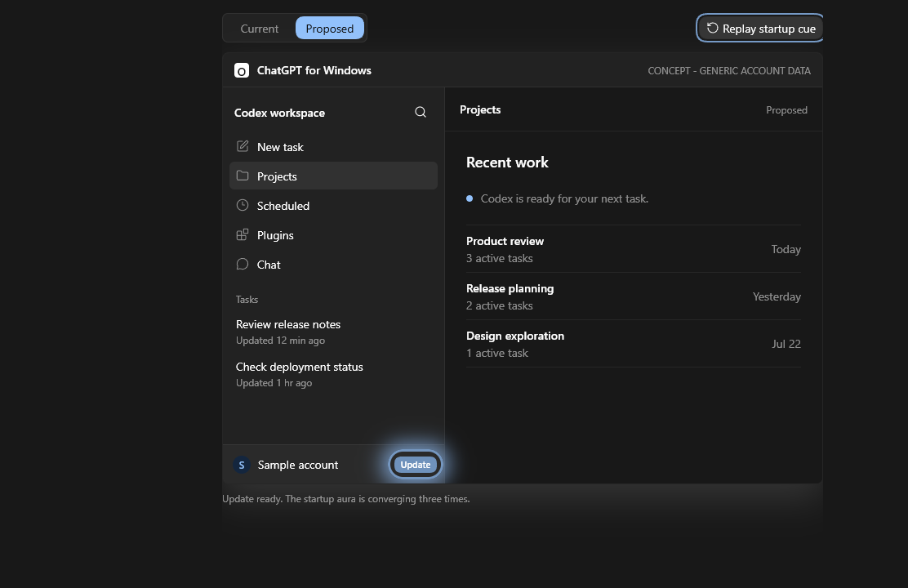Viewport: 908px width, 588px height.
Task: Click the Replay startup cue button
Action: pos(760,29)
